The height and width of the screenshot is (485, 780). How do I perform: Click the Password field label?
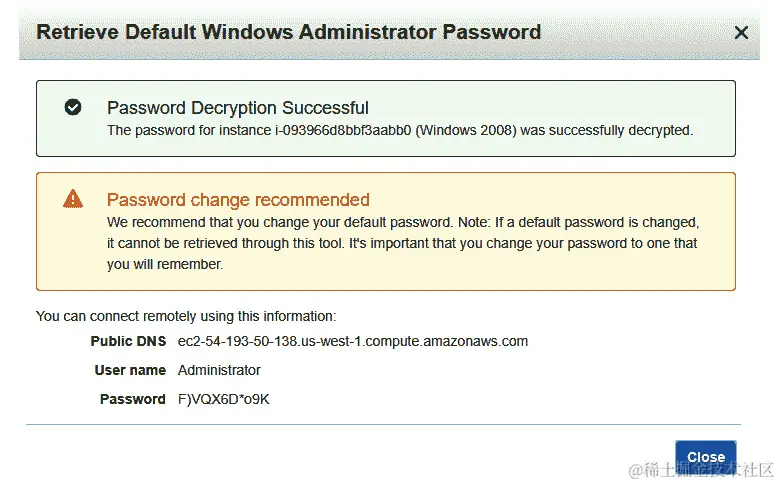132,399
